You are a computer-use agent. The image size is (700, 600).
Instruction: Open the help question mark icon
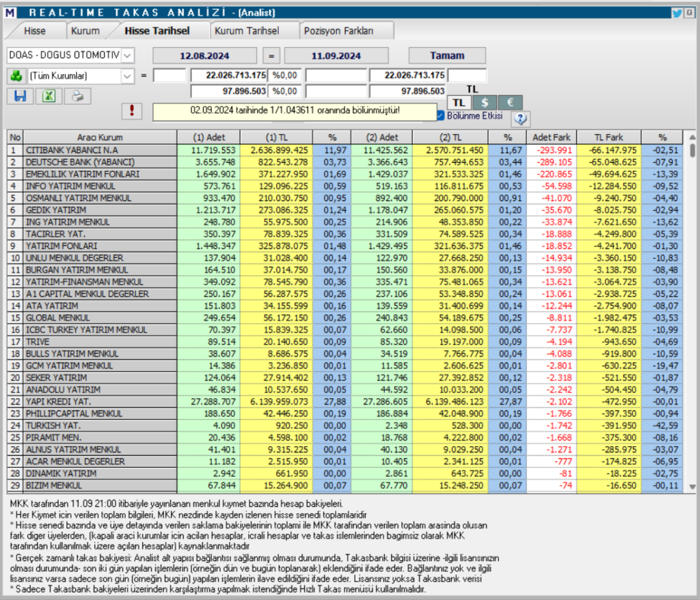[x=520, y=119]
